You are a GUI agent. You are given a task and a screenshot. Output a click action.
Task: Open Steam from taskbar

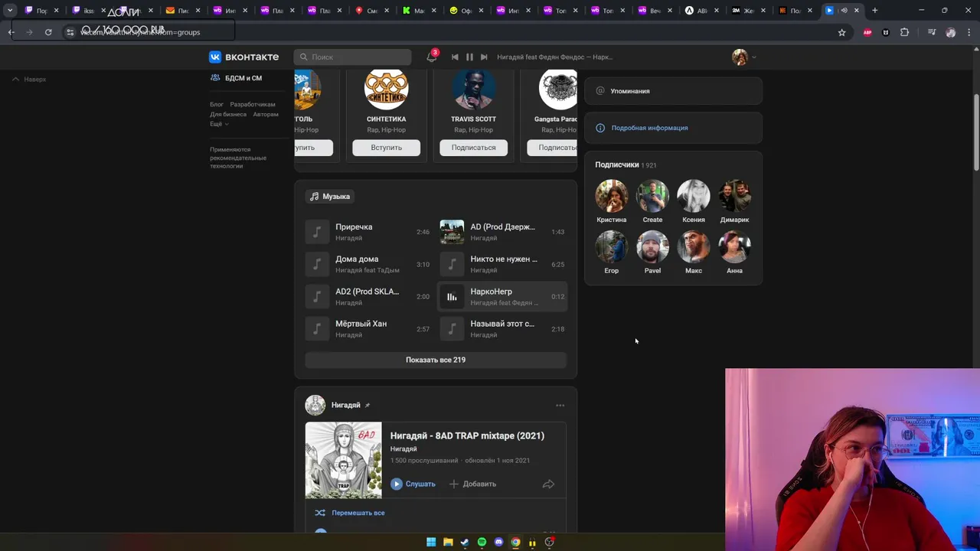pyautogui.click(x=465, y=542)
